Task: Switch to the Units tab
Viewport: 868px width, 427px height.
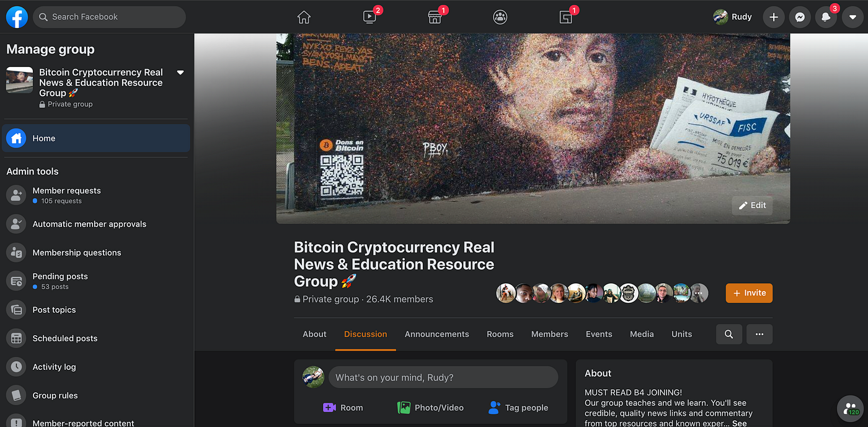Action: [681, 334]
